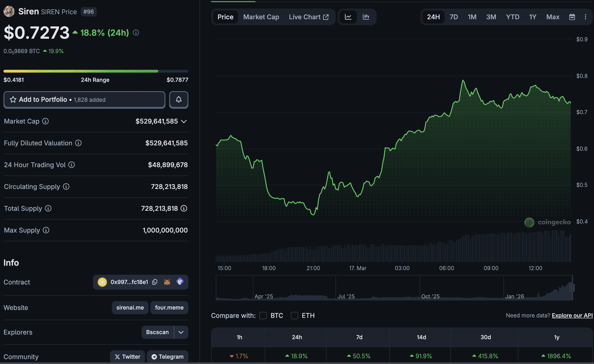Open Siren's Telegram community page
594x364 pixels.
pos(168,357)
